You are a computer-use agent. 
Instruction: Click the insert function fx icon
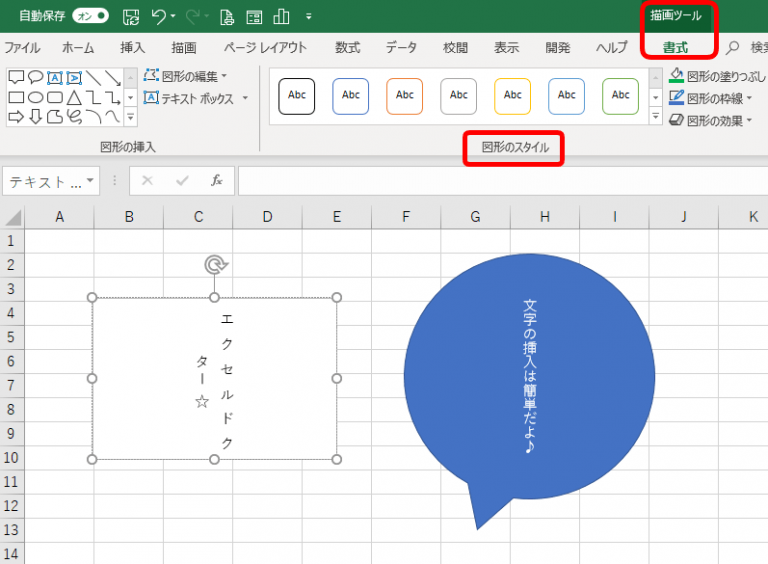[216, 181]
